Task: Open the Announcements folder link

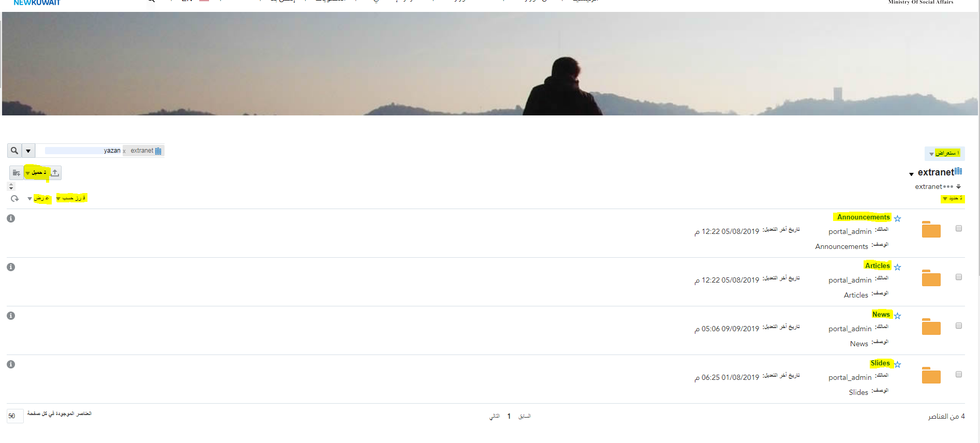Action: coord(863,217)
